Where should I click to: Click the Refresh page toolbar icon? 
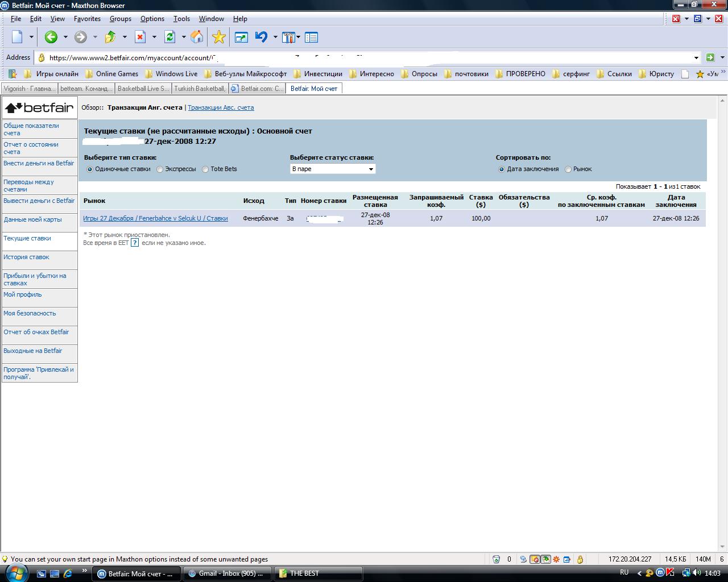(169, 38)
